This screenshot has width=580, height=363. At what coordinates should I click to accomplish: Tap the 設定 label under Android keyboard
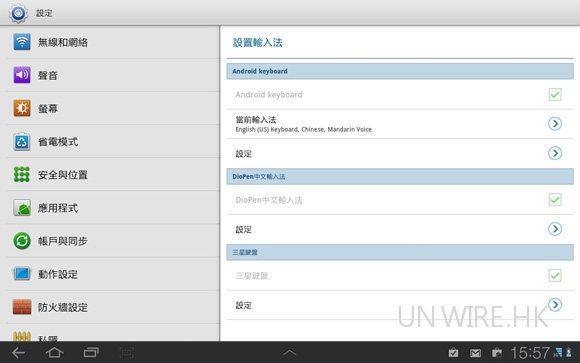(244, 154)
